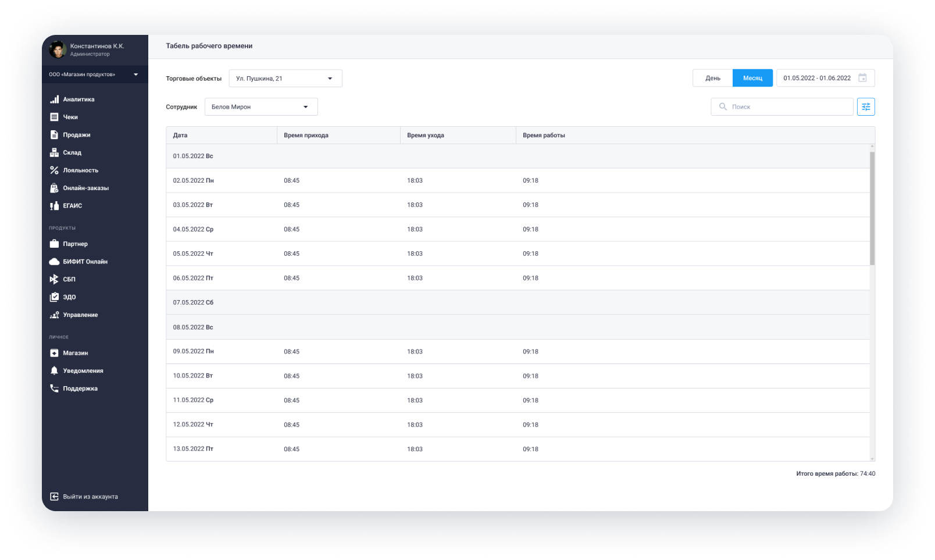
Task: Click the Партнер briefcase icon
Action: point(54,244)
